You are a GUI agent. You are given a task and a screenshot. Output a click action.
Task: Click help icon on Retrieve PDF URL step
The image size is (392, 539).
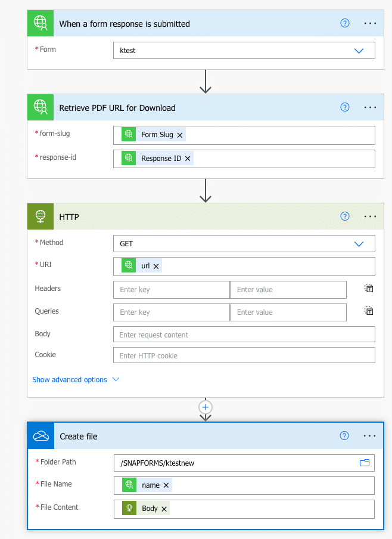[344, 107]
